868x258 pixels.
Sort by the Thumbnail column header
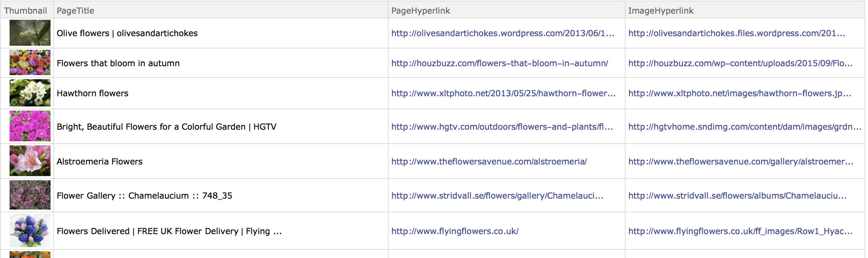click(26, 11)
